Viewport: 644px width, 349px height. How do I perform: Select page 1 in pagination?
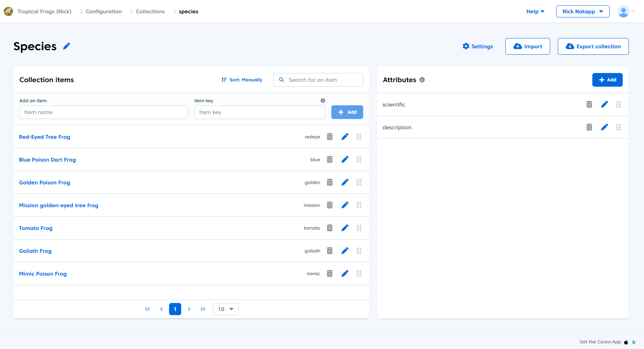point(175,309)
